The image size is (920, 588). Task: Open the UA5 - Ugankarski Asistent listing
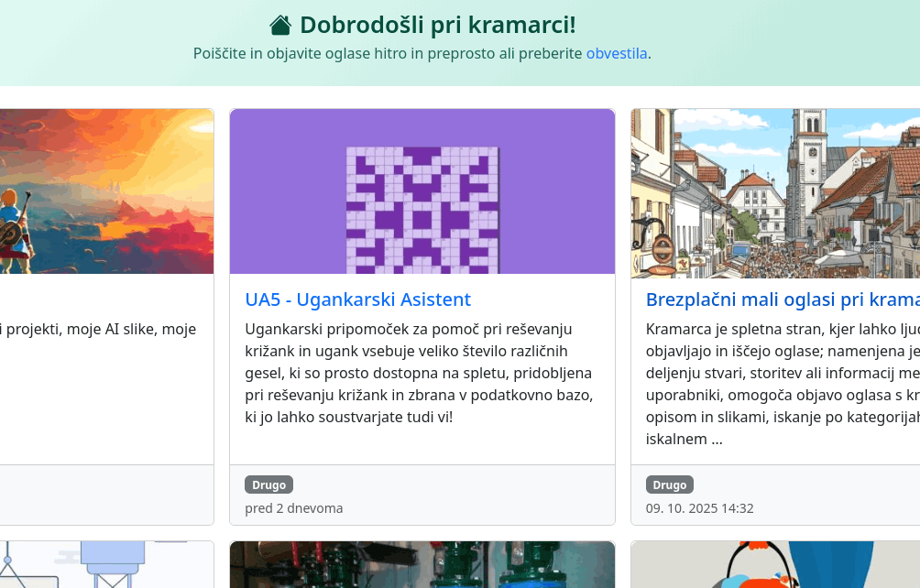tap(357, 299)
